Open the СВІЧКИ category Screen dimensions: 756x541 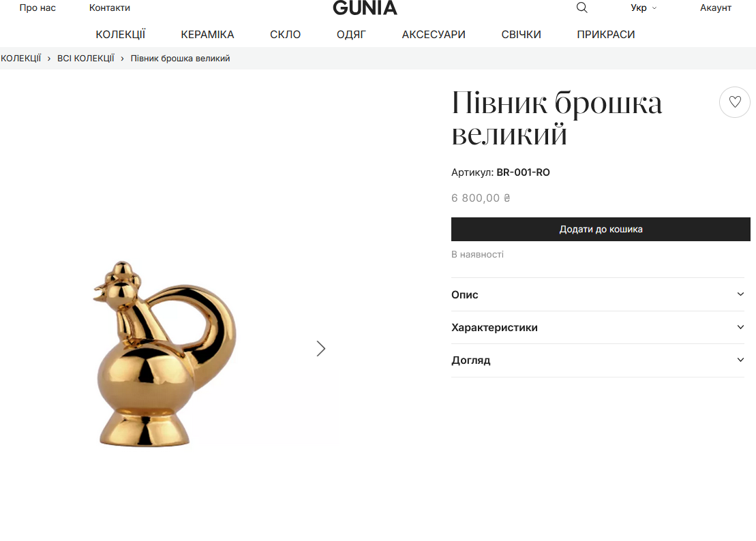521,35
